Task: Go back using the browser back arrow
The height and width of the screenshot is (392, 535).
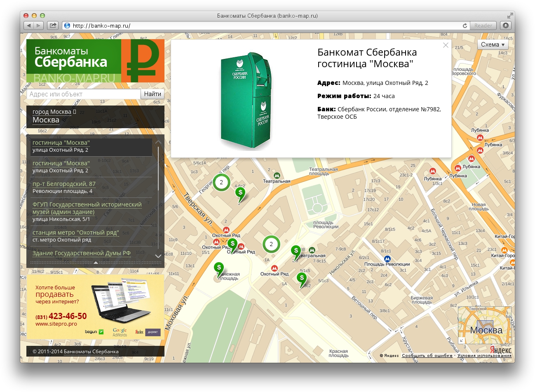Action: 28,26
